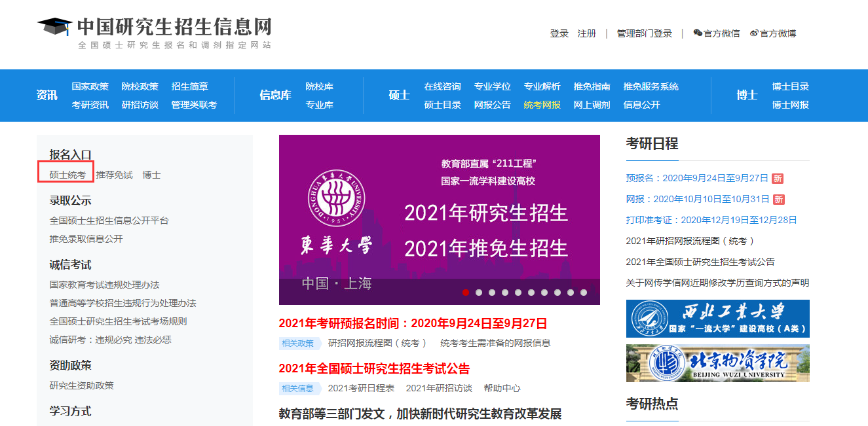868x426 pixels.
Task: Click the 新 badge next to 网报 date
Action: click(778, 199)
